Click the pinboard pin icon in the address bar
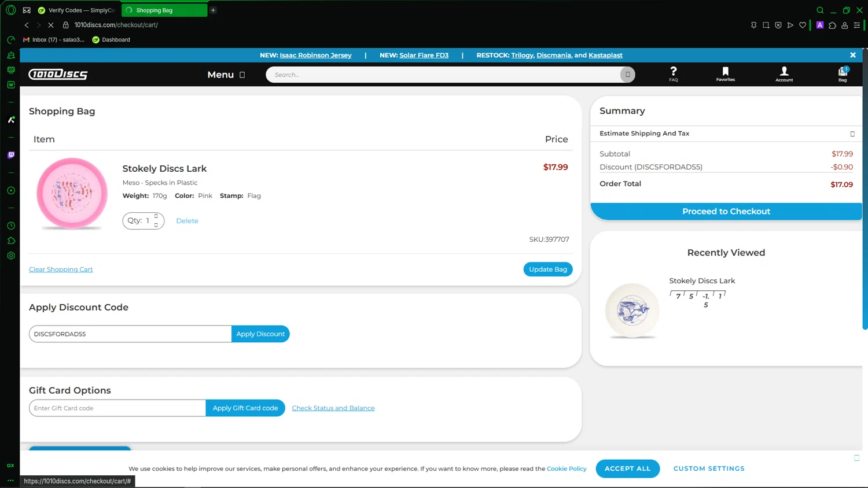Screen dimensions: 868x488 (753, 25)
